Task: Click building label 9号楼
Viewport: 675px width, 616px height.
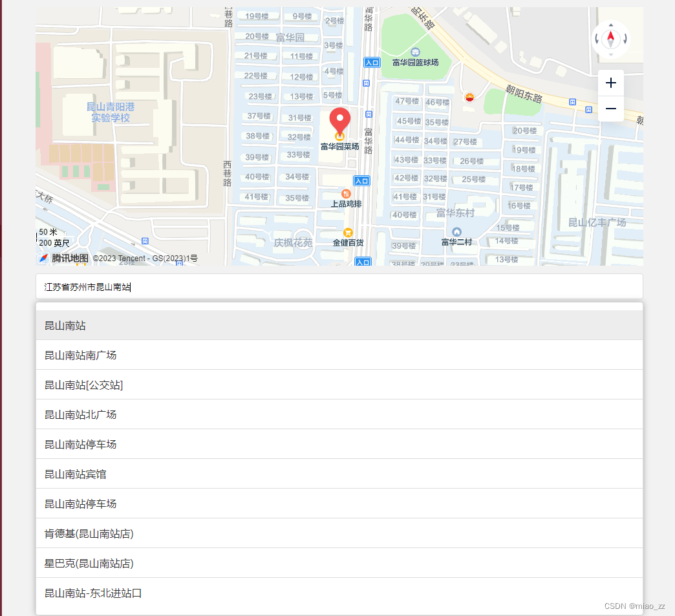Action: 302,16
